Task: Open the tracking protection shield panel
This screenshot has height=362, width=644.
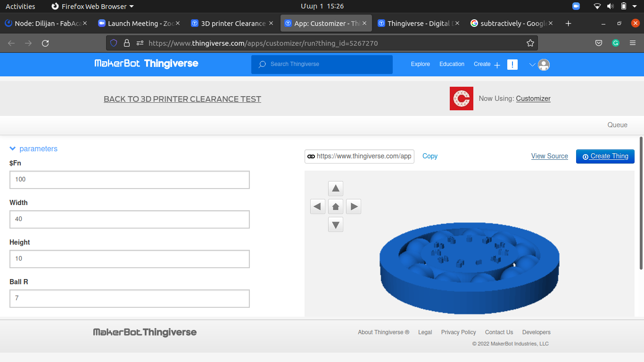Action: [x=114, y=43]
